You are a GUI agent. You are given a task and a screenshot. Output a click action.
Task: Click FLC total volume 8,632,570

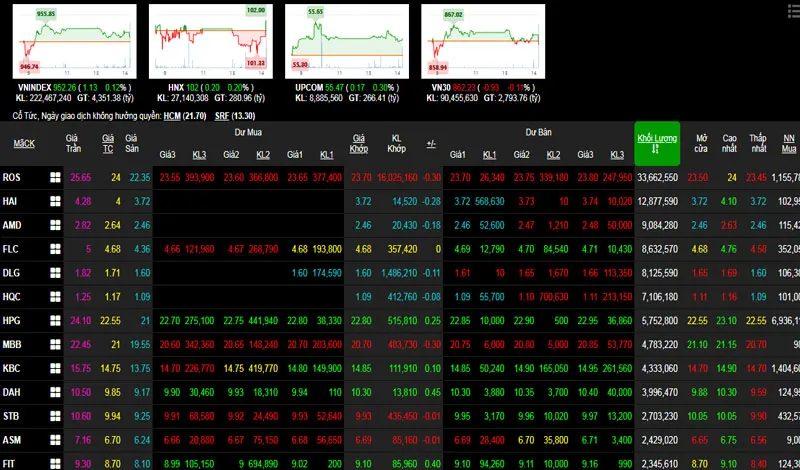(x=659, y=249)
